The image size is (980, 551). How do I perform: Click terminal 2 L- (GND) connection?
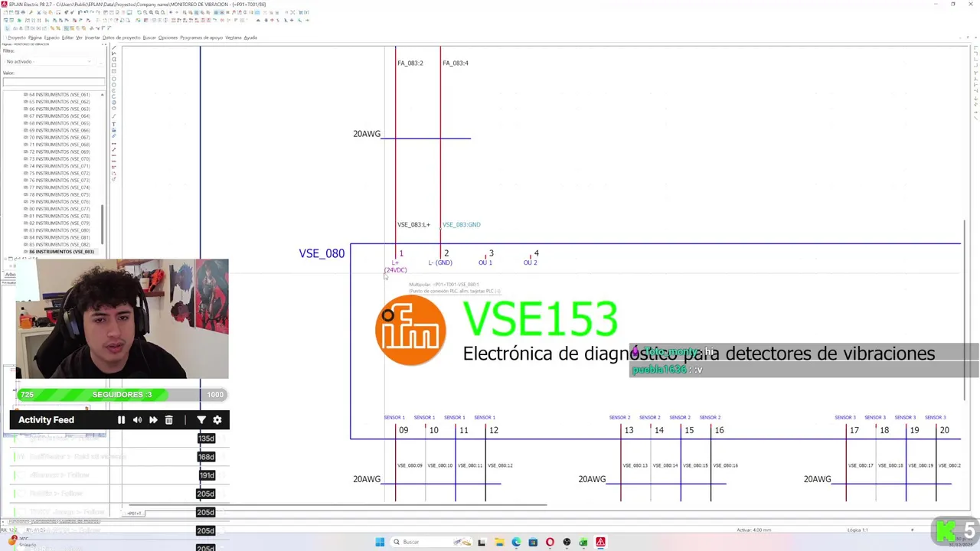pos(443,258)
